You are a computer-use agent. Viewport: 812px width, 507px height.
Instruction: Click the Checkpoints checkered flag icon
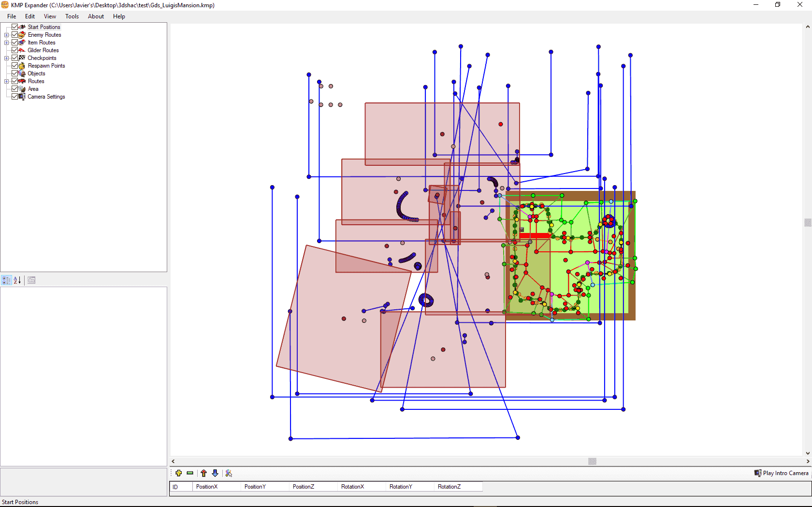click(x=22, y=58)
